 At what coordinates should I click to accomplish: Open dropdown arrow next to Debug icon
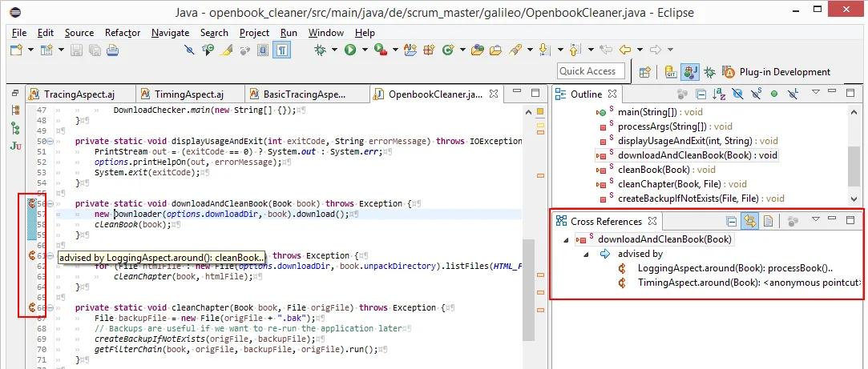pyautogui.click(x=334, y=50)
